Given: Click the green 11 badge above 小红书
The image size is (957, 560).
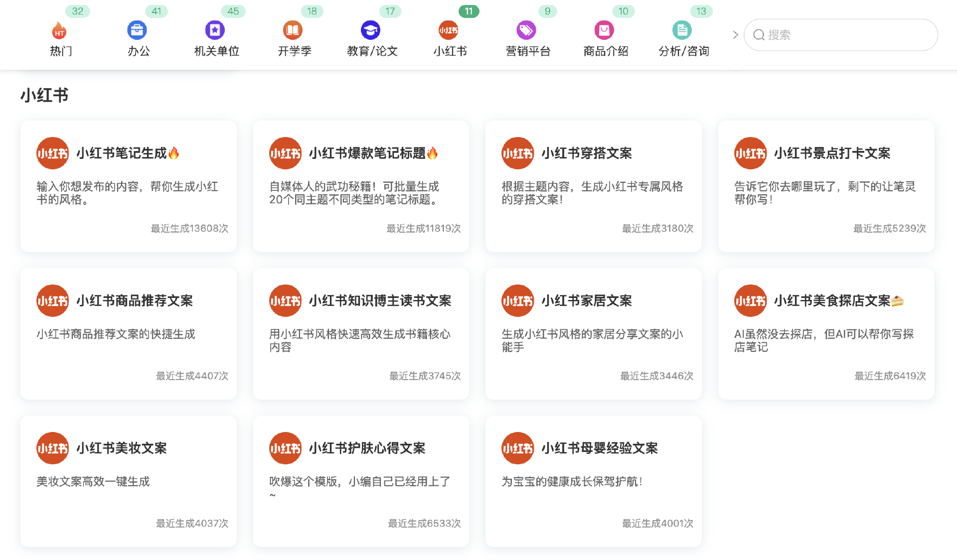Looking at the screenshot, I should (469, 11).
